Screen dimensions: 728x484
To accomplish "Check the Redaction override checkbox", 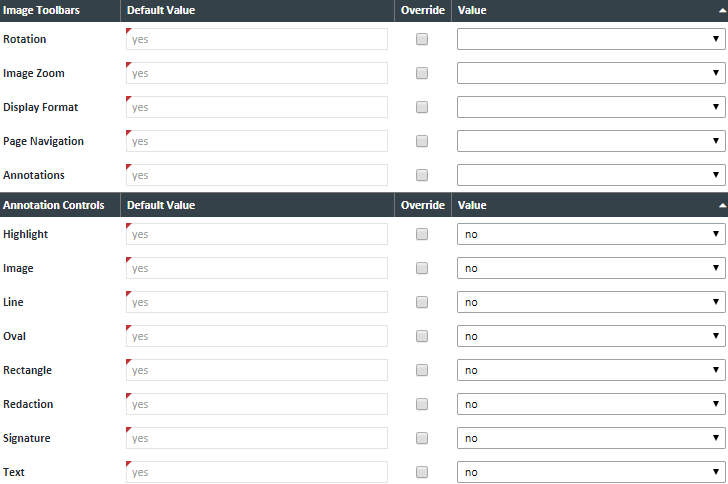I will pyautogui.click(x=422, y=404).
